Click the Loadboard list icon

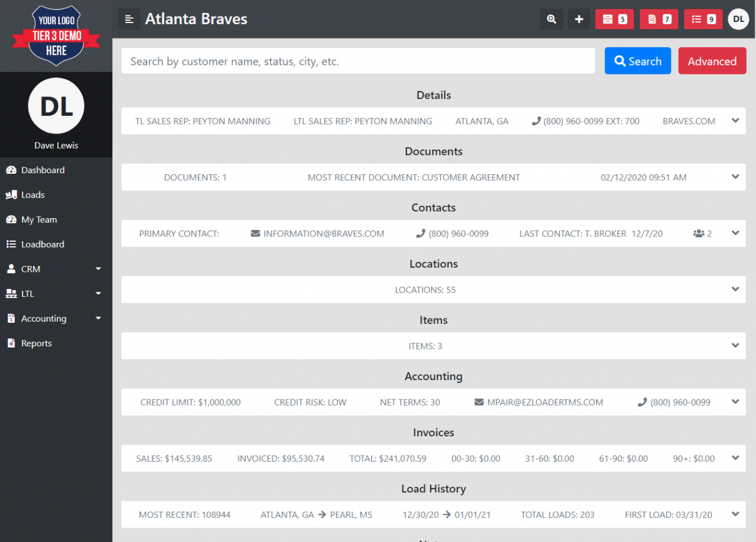[x=11, y=244]
